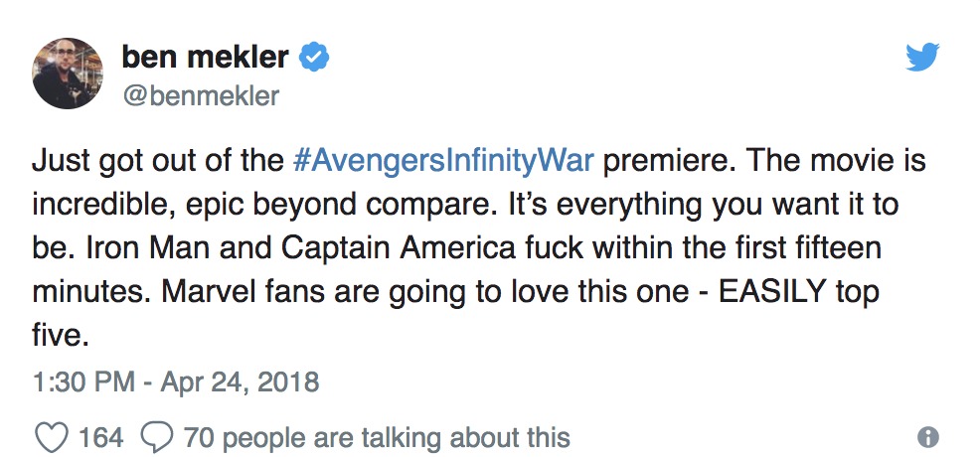The width and height of the screenshot is (980, 457).
Task: Click the capitalized word "EASILY"
Action: coord(761,290)
